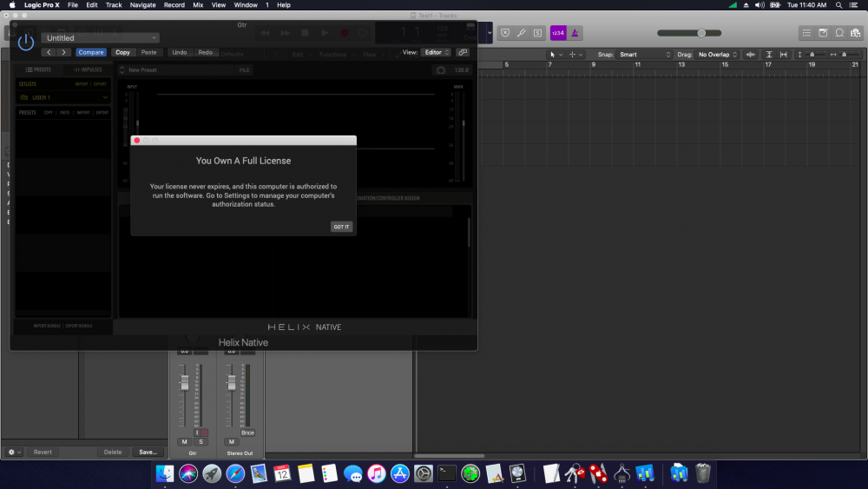Open the gear action menu bottom left
The image size is (868, 489).
(x=14, y=452)
